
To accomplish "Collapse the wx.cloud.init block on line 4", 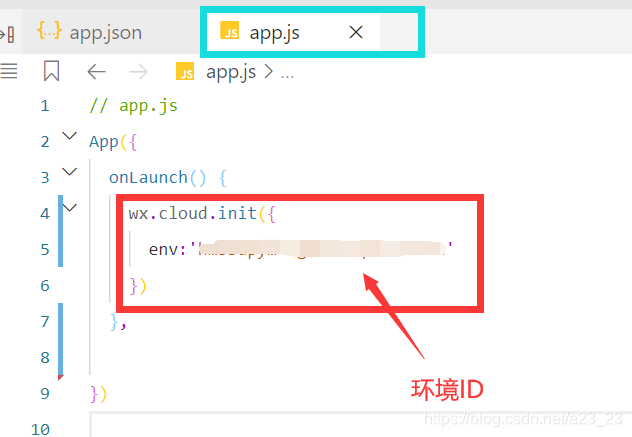I will click(x=70, y=208).
